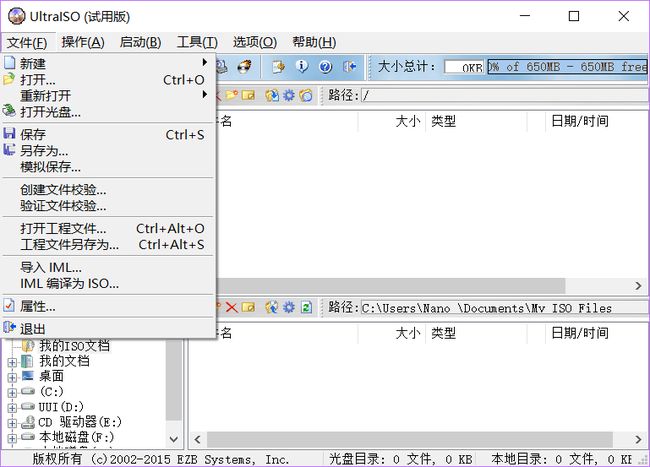The image size is (650, 467).
Task: Choose 打开工程文件... menu entry
Action: pos(108,229)
